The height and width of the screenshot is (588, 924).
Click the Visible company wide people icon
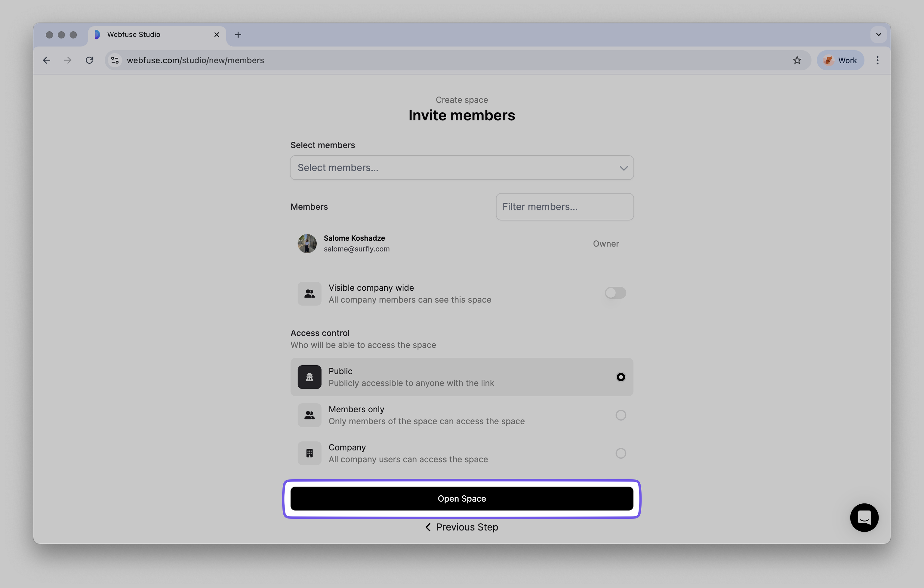tap(309, 293)
